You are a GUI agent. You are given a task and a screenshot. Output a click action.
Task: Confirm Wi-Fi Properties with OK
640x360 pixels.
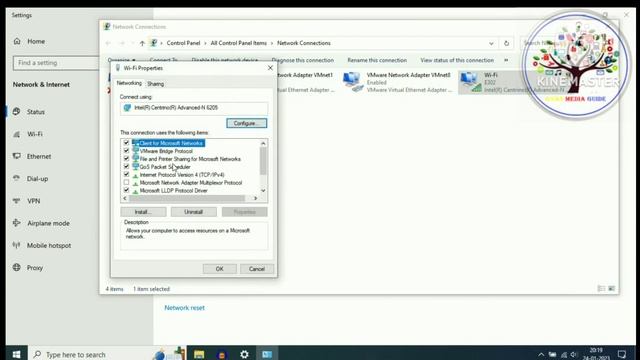[x=220, y=269]
